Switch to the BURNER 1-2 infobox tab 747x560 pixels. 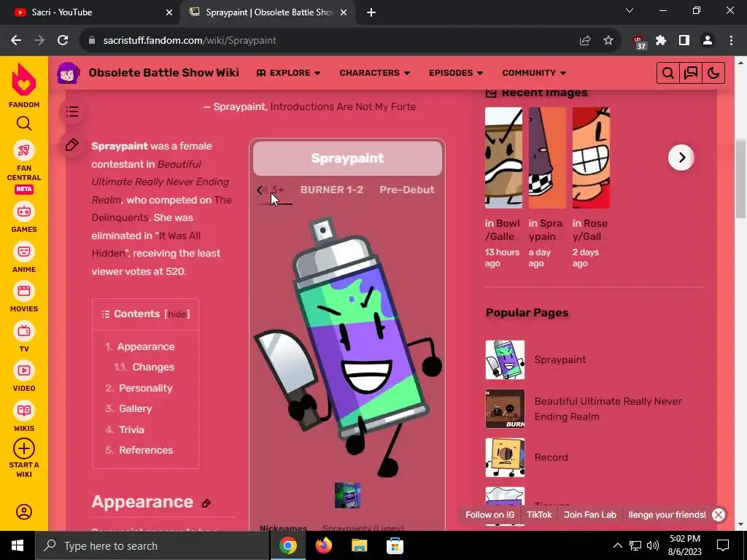click(332, 190)
